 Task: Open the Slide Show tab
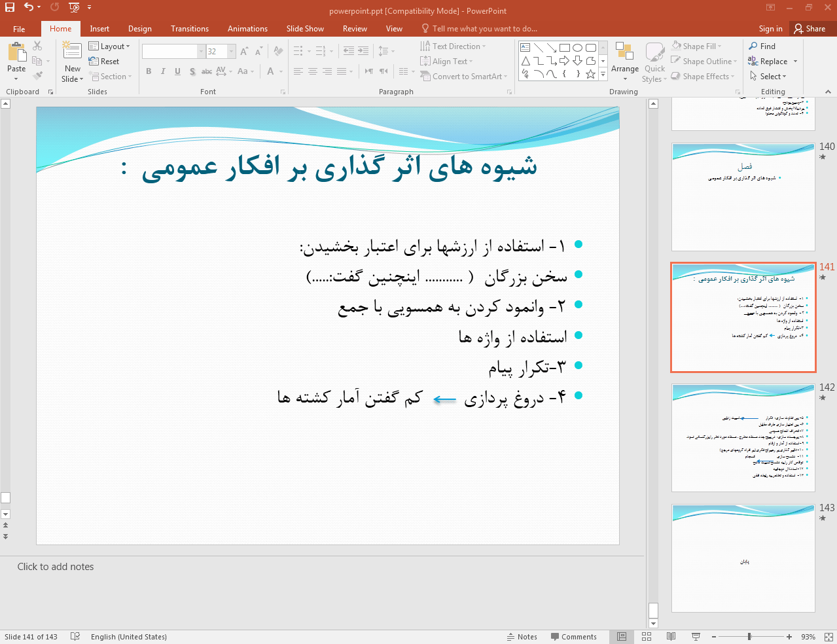(x=305, y=28)
